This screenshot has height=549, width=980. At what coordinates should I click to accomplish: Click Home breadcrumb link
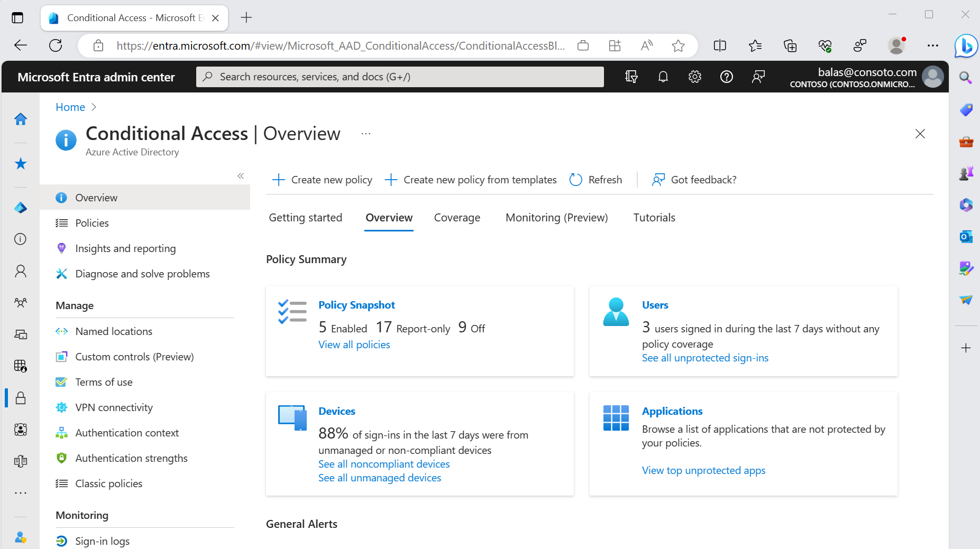[x=70, y=107]
